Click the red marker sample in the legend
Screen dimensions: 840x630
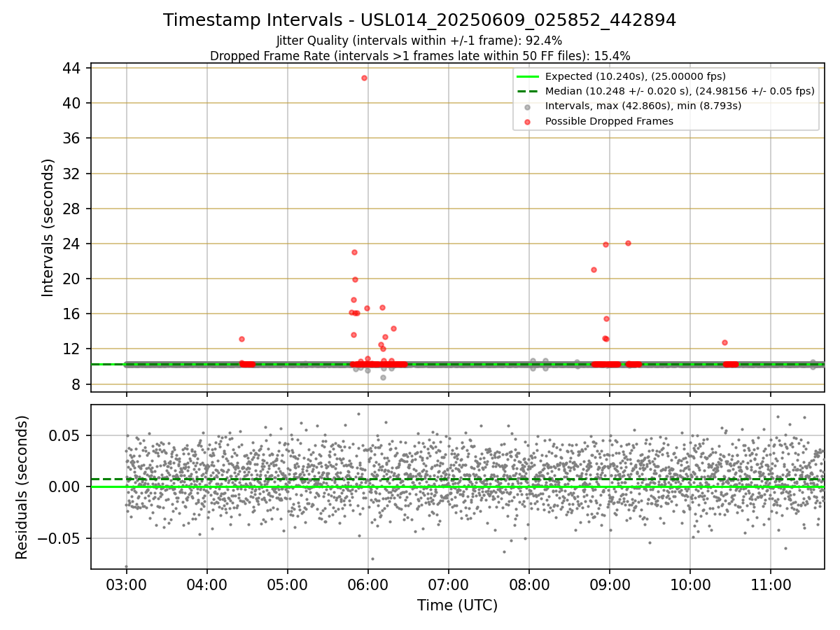[x=528, y=121]
